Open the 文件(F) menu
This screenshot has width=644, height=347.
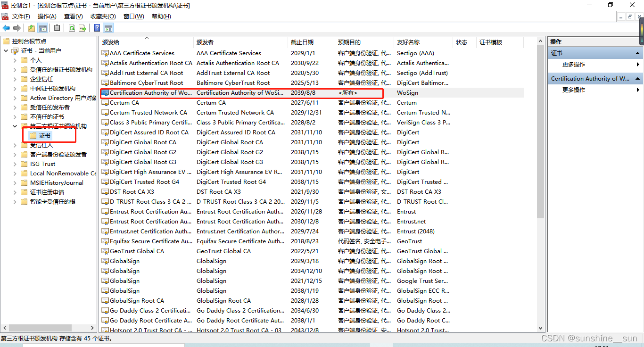[21, 17]
